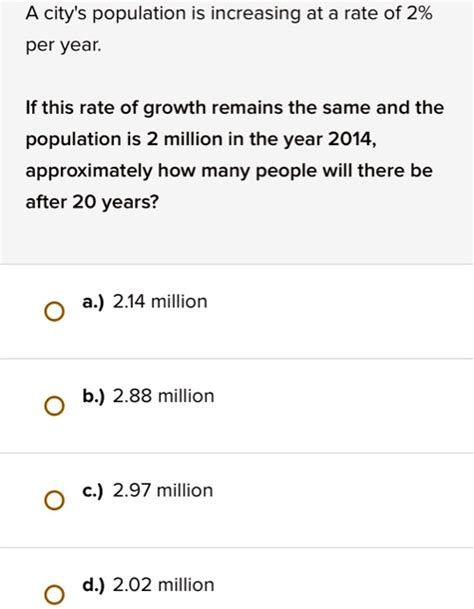Choose the 2.88 million radio option
Image resolution: width=474 pixels, height=609 pixels.
pyautogui.click(x=54, y=407)
